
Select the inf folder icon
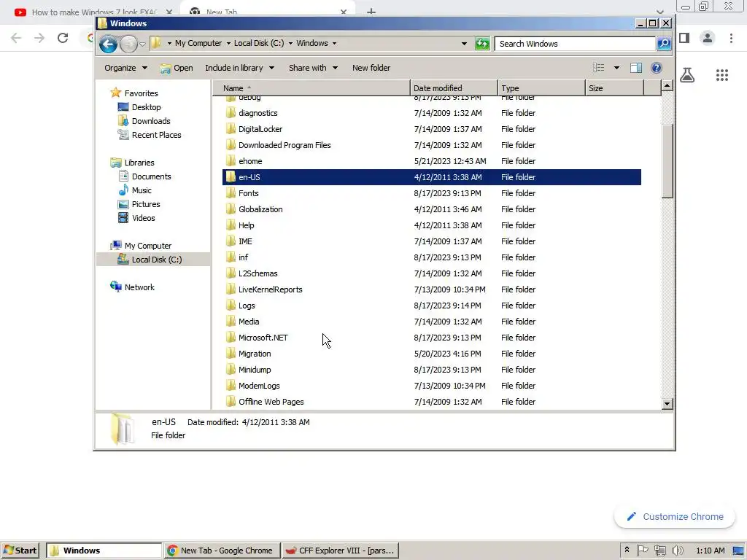pos(231,257)
